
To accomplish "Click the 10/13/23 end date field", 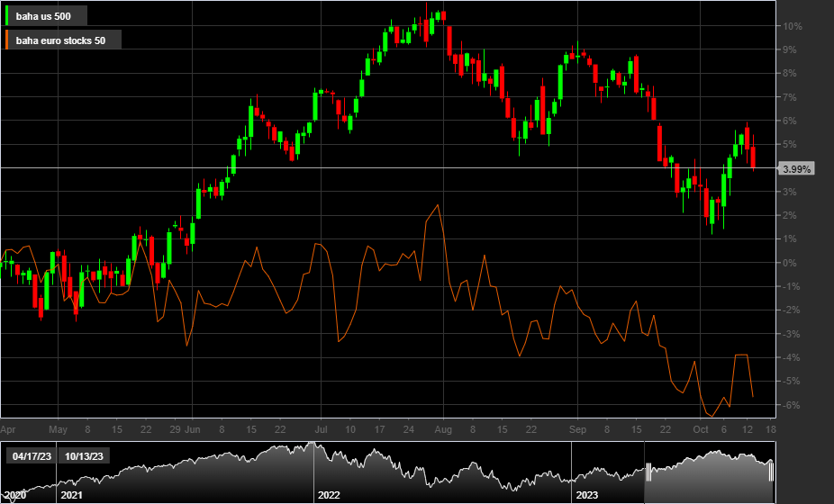I will pyautogui.click(x=84, y=456).
